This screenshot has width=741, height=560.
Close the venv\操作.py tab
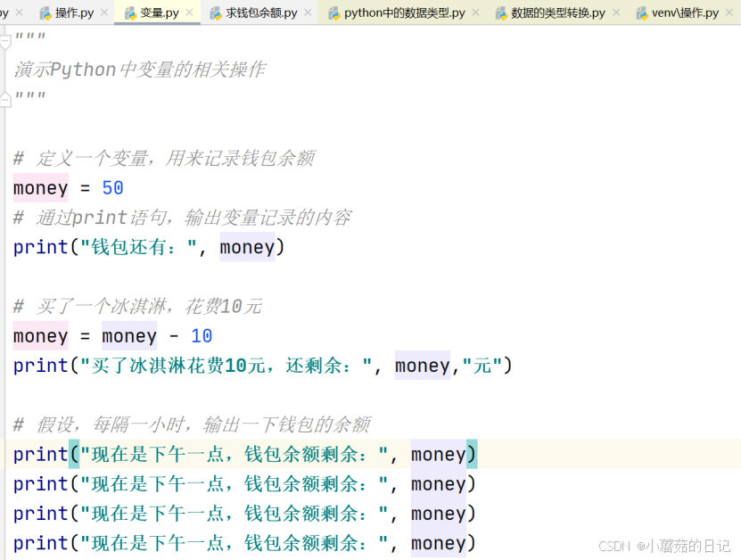(x=729, y=13)
